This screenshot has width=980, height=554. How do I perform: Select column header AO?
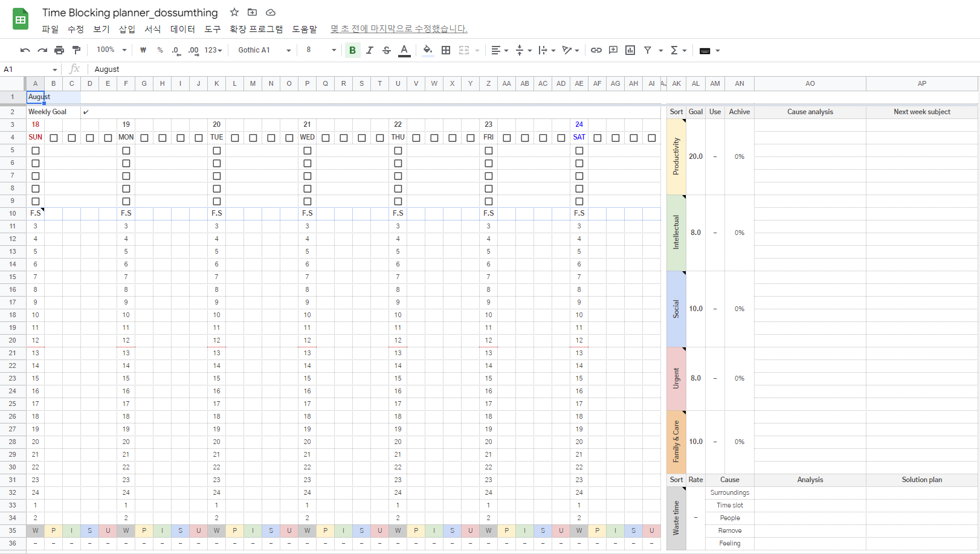(x=810, y=83)
